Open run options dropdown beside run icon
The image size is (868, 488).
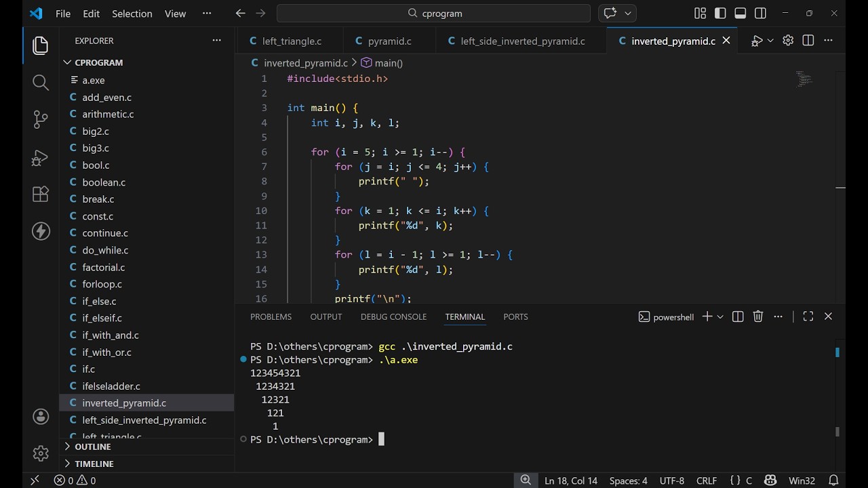[x=770, y=41]
